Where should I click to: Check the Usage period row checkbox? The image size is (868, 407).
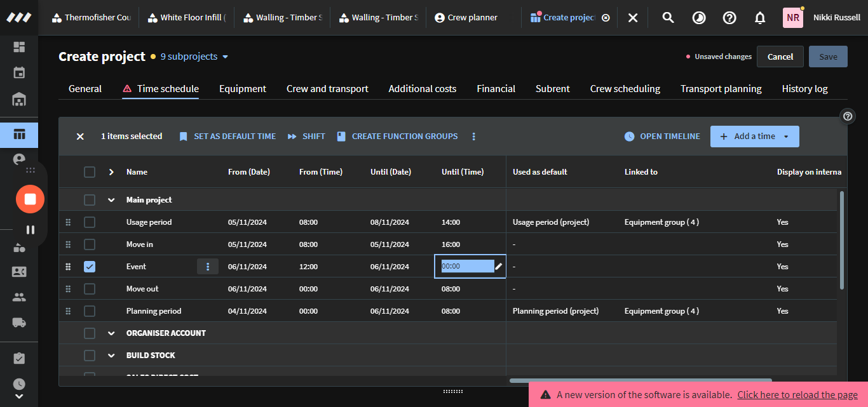90,222
